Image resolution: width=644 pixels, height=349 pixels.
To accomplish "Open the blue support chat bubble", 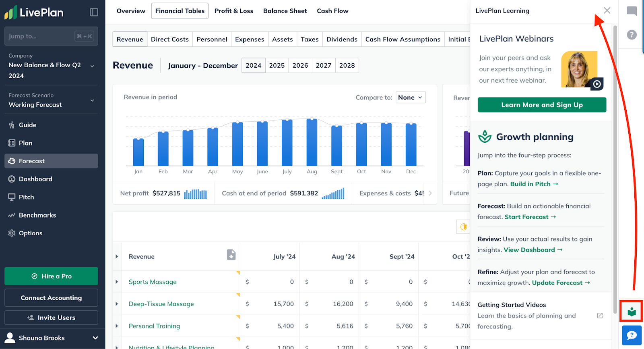I will pyautogui.click(x=632, y=335).
